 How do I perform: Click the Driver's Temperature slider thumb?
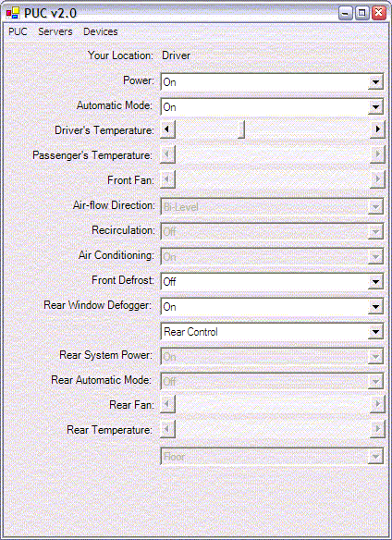click(x=241, y=129)
